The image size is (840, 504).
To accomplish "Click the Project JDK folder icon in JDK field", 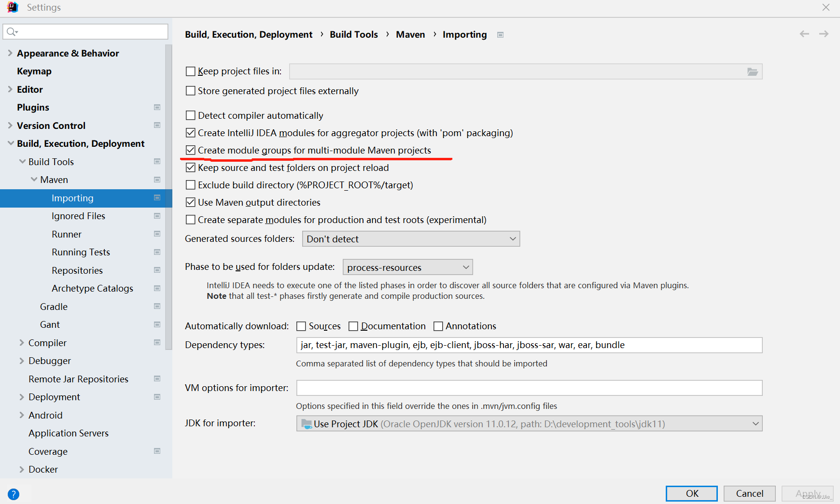I will click(307, 423).
